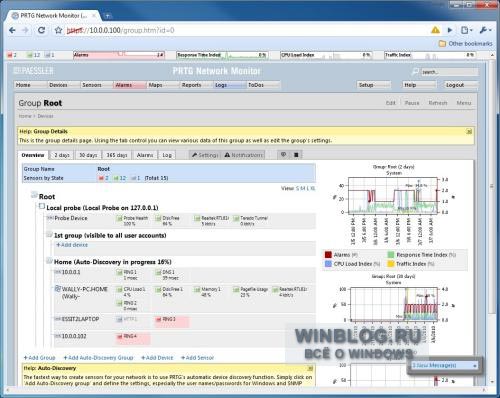Collapse the Root tree node
Viewport: 500px width, 398px height.
pos(34,195)
